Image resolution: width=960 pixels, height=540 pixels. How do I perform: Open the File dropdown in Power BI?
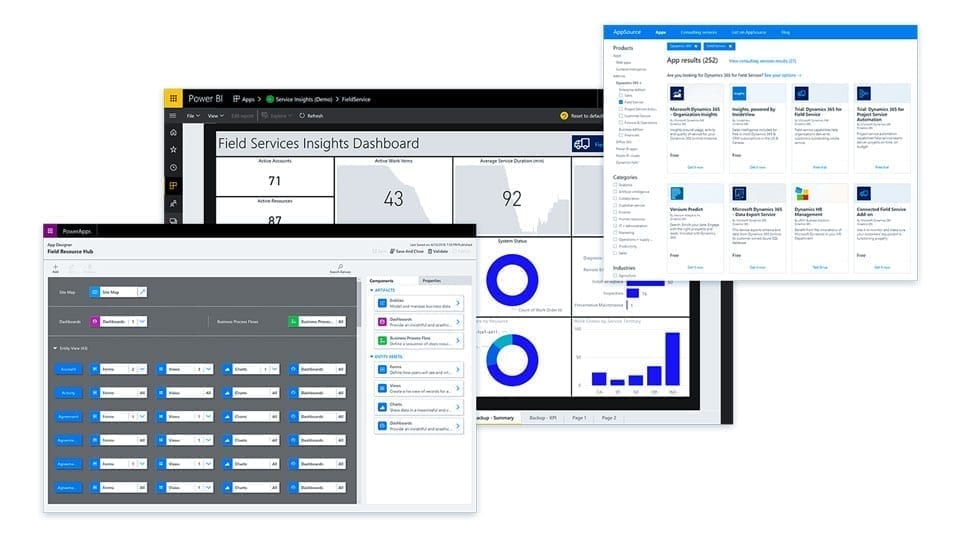pos(192,116)
